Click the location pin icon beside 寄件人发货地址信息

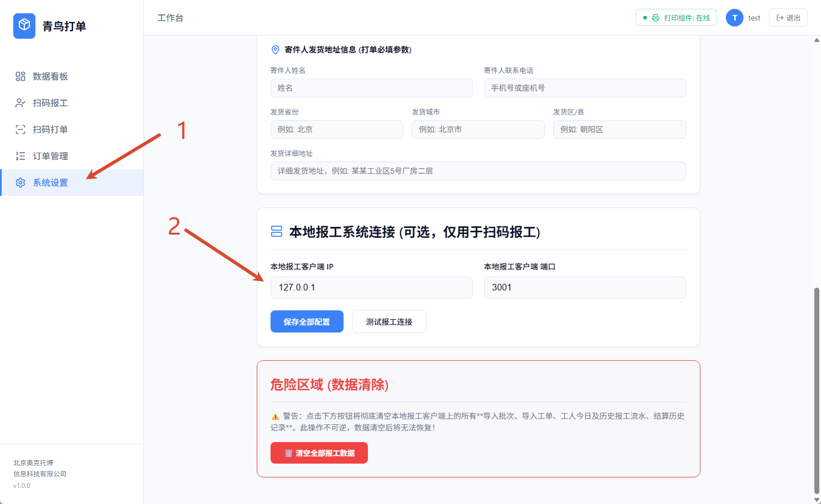tap(276, 50)
